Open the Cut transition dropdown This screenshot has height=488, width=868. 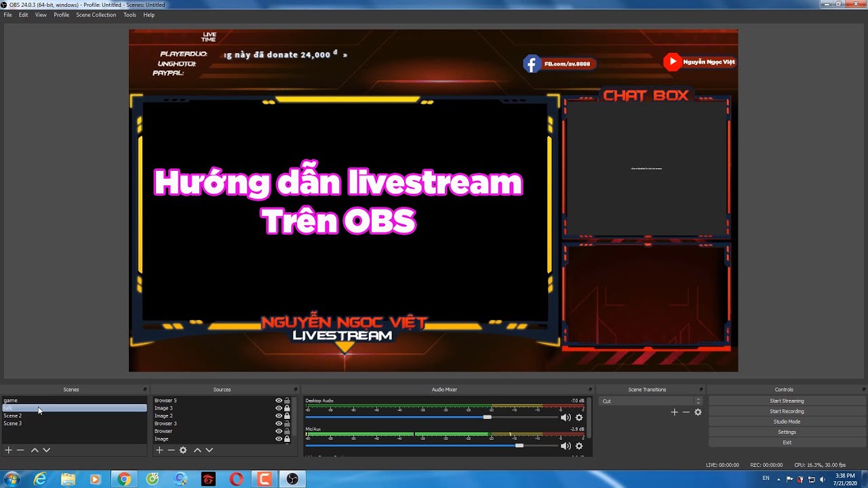[x=651, y=401]
